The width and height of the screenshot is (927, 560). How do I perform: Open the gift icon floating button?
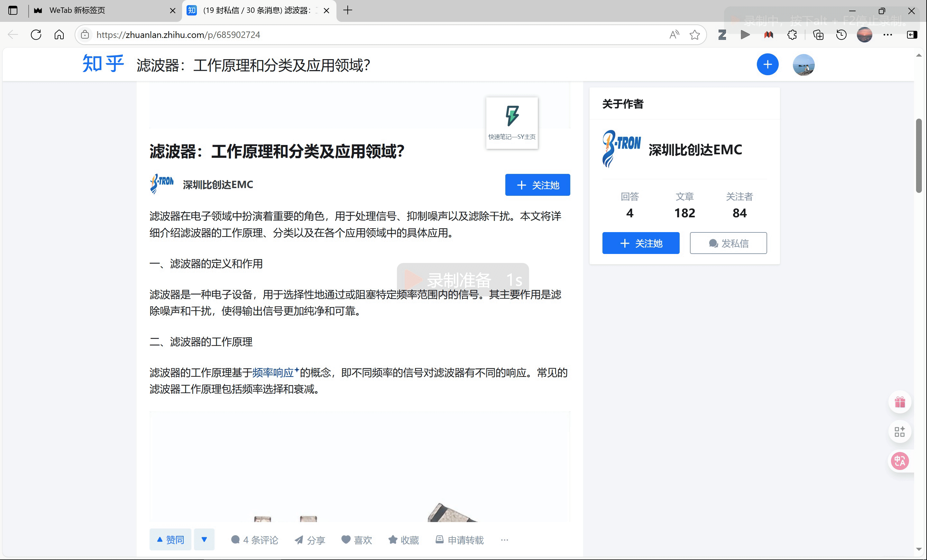coord(900,402)
